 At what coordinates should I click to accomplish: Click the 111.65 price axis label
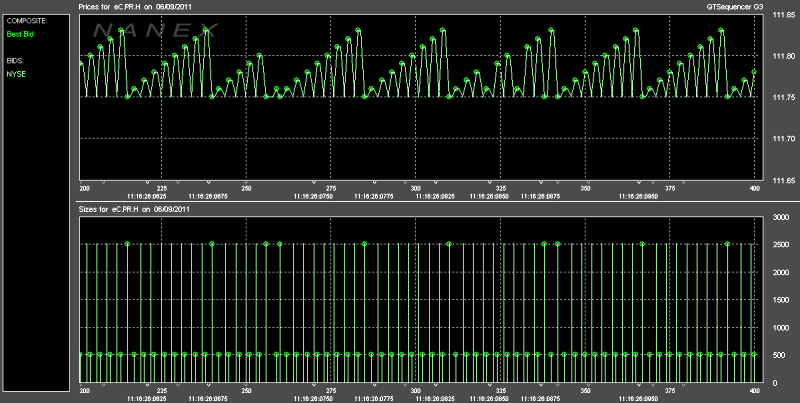pos(783,181)
